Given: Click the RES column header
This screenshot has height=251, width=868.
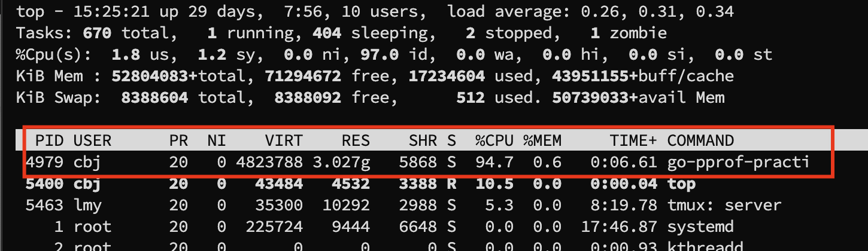Looking at the screenshot, I should tap(356, 140).
